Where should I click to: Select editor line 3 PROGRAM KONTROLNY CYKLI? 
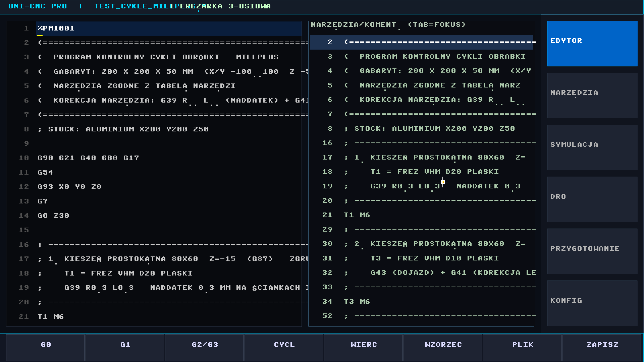point(154,57)
